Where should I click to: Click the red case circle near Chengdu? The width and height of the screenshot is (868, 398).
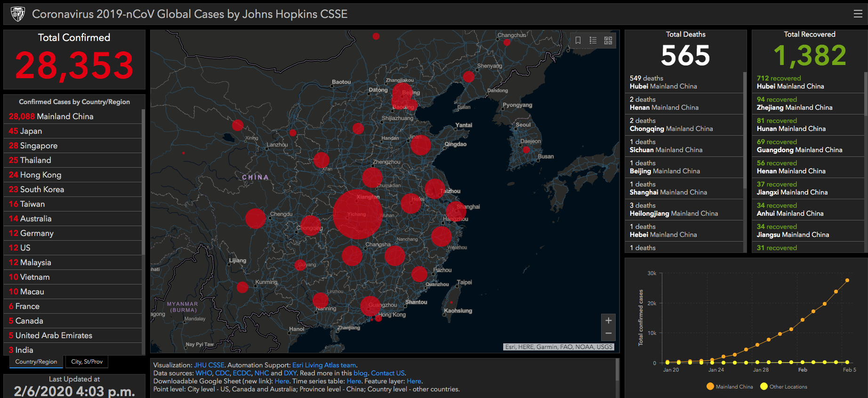pos(256,219)
